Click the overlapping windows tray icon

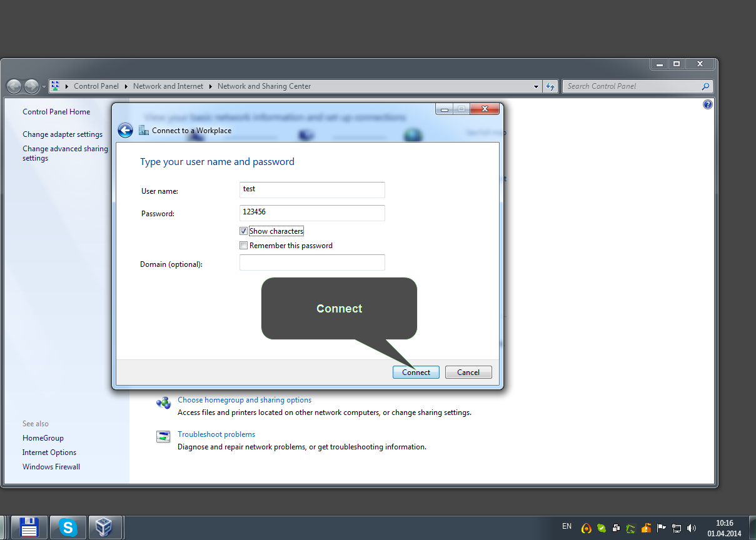coord(617,528)
